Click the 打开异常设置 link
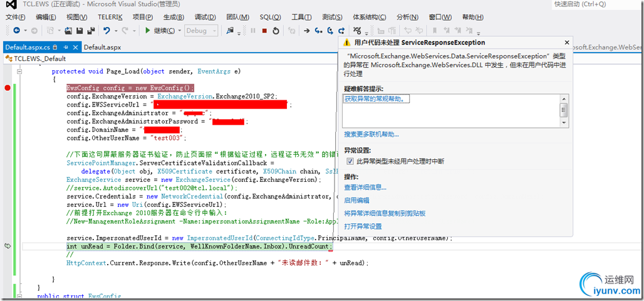This screenshot has height=301, width=644. click(363, 226)
